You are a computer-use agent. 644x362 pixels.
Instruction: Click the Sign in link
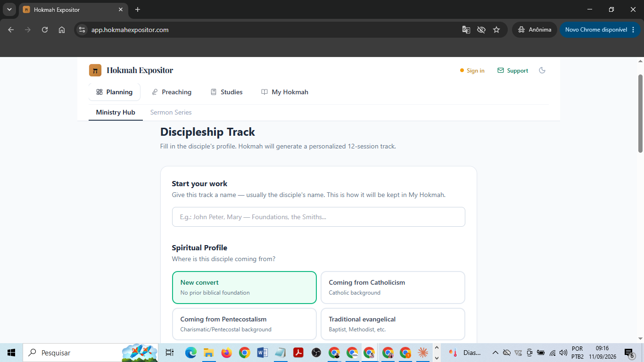coord(472,71)
